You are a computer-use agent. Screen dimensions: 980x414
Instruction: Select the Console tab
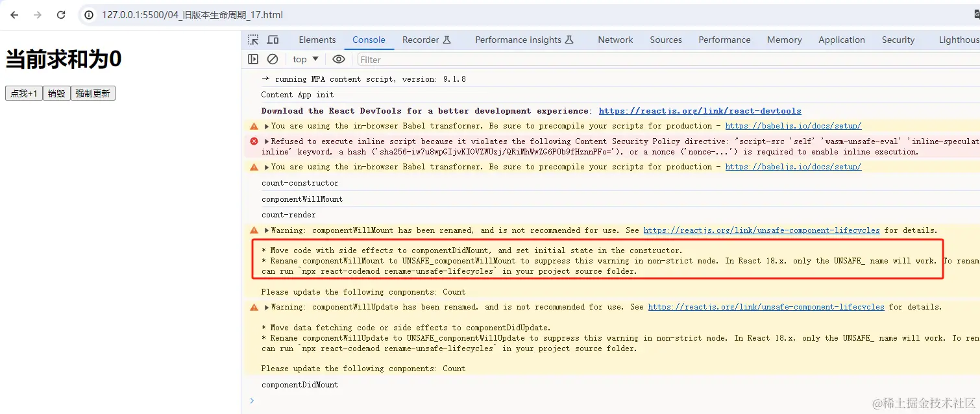pos(369,40)
